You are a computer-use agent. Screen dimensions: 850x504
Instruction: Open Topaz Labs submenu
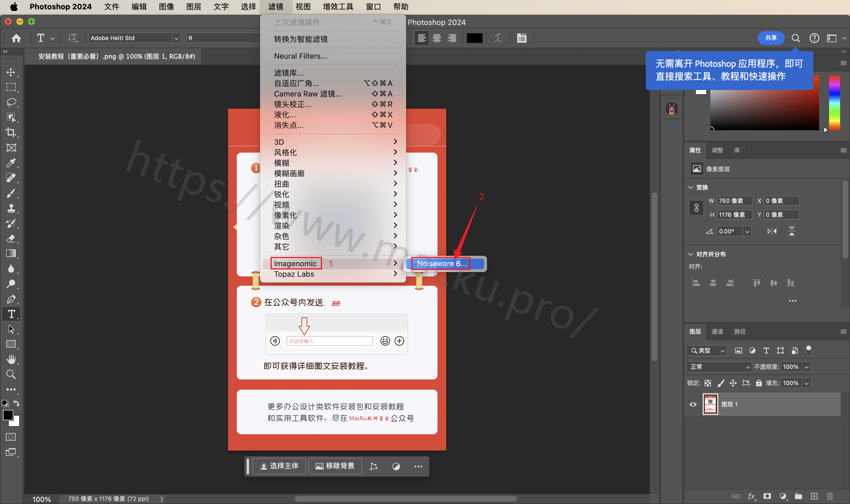click(333, 274)
